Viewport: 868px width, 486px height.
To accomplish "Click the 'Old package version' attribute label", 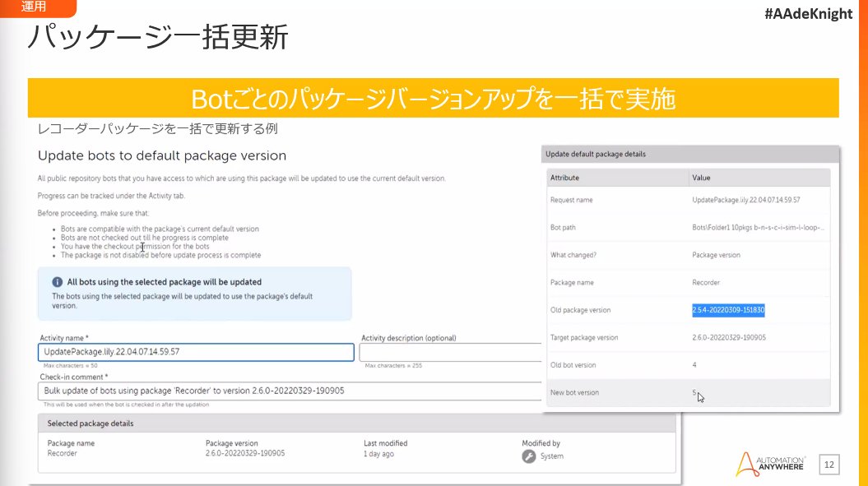I will click(580, 310).
